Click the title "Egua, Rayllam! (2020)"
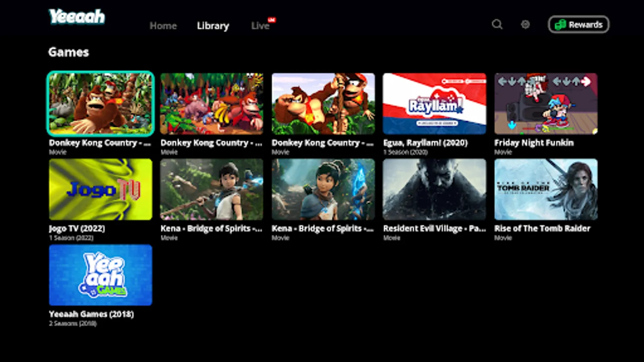The image size is (644, 362). tap(425, 143)
